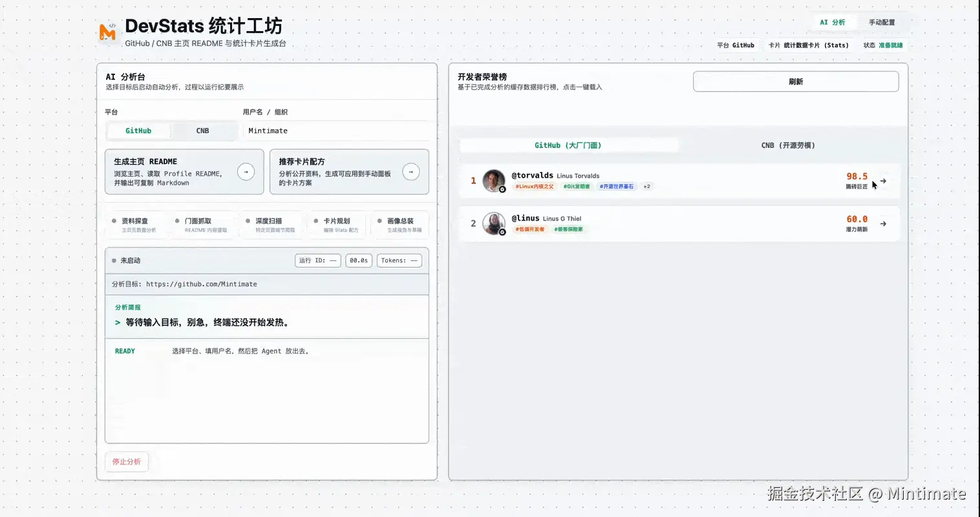Click the arrow icon in @linus row

[x=883, y=224]
